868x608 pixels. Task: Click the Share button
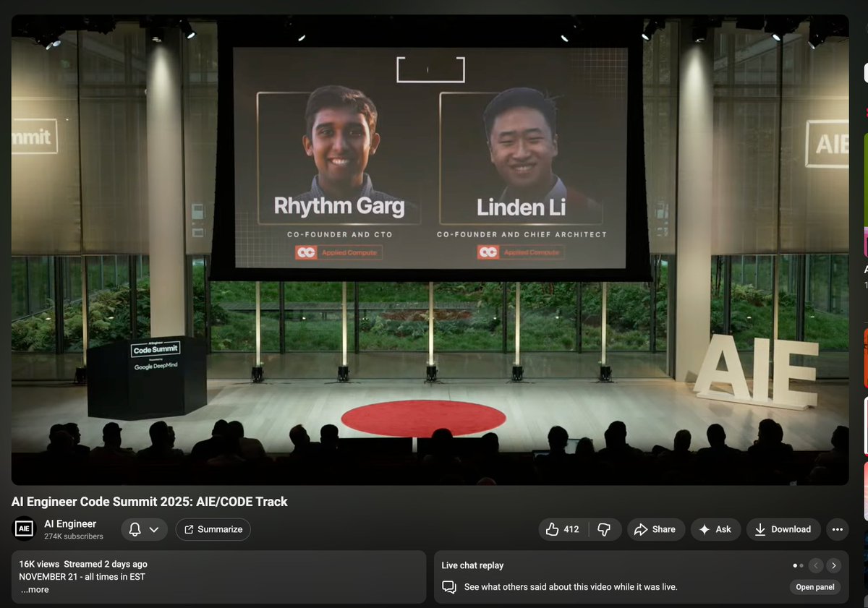tap(655, 529)
